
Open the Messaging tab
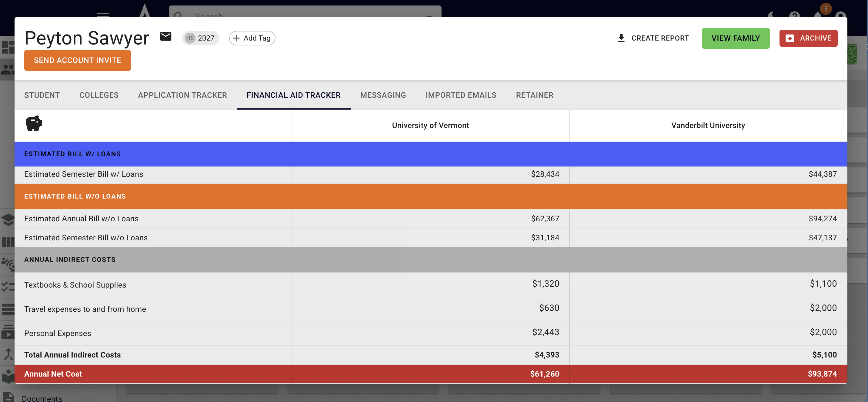383,95
